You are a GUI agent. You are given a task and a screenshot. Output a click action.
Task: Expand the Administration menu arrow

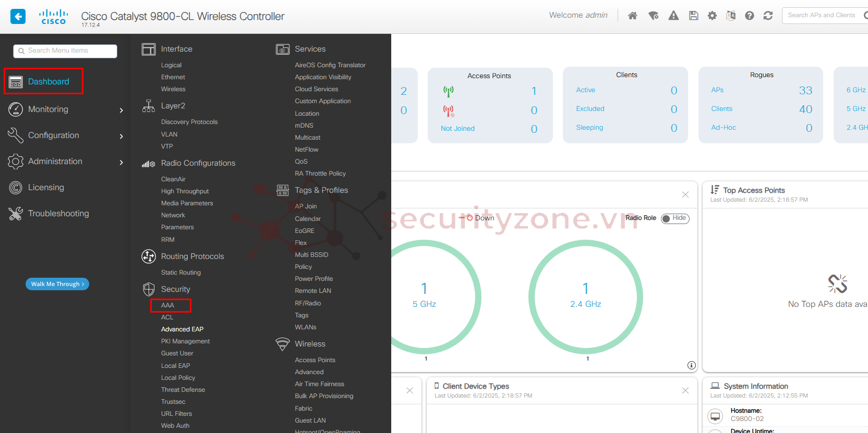coord(121,162)
